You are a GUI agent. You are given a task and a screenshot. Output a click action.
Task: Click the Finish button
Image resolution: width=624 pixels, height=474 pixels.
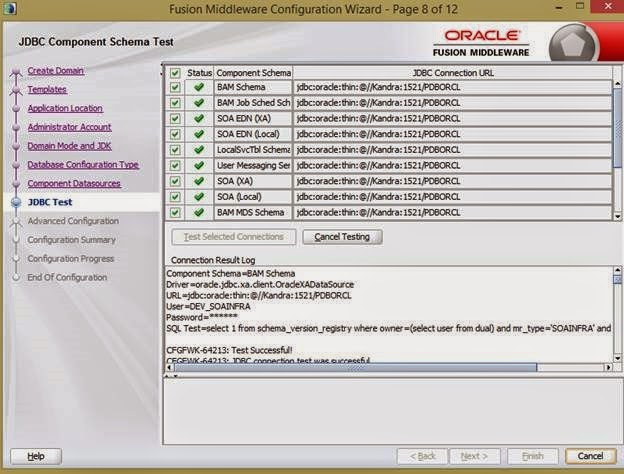532,456
